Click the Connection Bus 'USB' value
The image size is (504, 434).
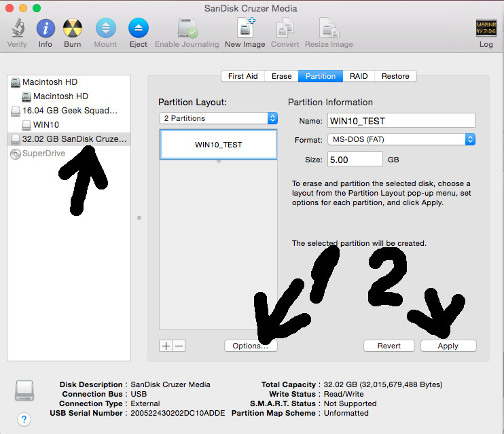click(x=139, y=394)
